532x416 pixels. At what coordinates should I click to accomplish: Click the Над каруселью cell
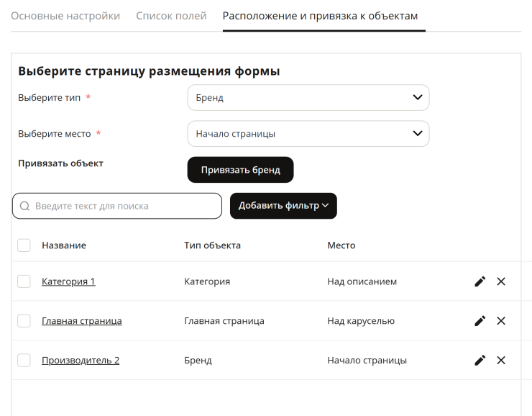coord(361,321)
